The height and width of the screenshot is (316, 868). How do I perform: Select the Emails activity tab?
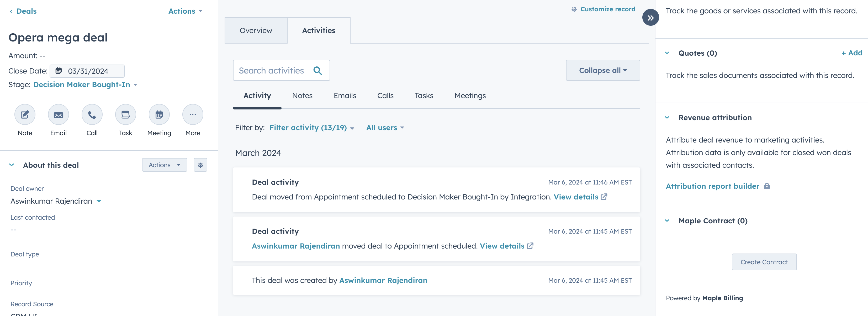coord(345,96)
